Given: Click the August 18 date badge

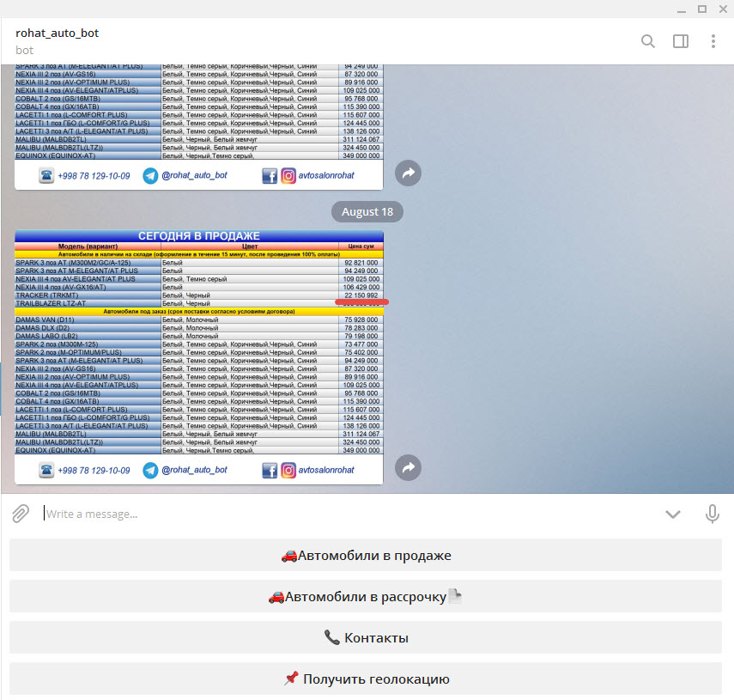Looking at the screenshot, I should [x=367, y=211].
